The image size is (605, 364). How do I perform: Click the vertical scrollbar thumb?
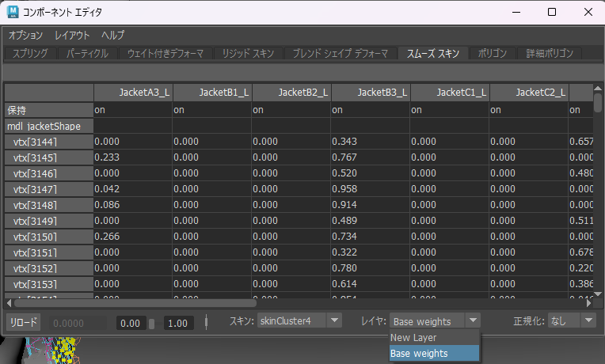coord(598,103)
